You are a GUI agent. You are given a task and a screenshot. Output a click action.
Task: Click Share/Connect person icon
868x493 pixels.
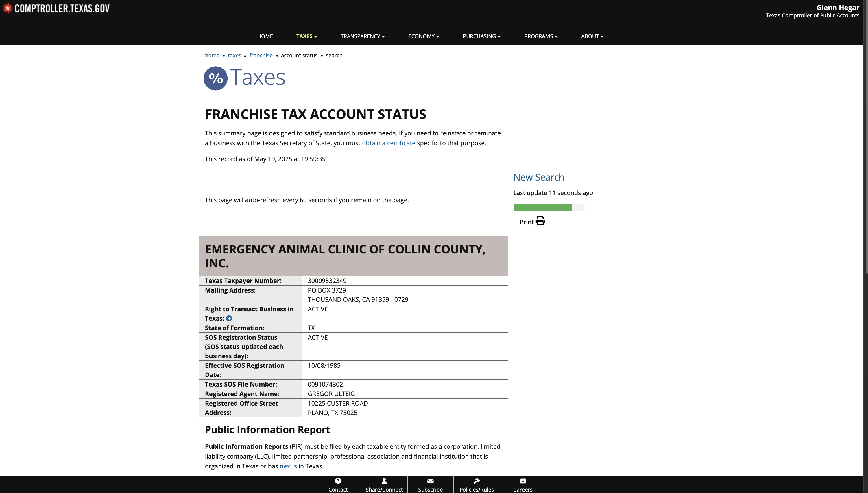pos(384,481)
